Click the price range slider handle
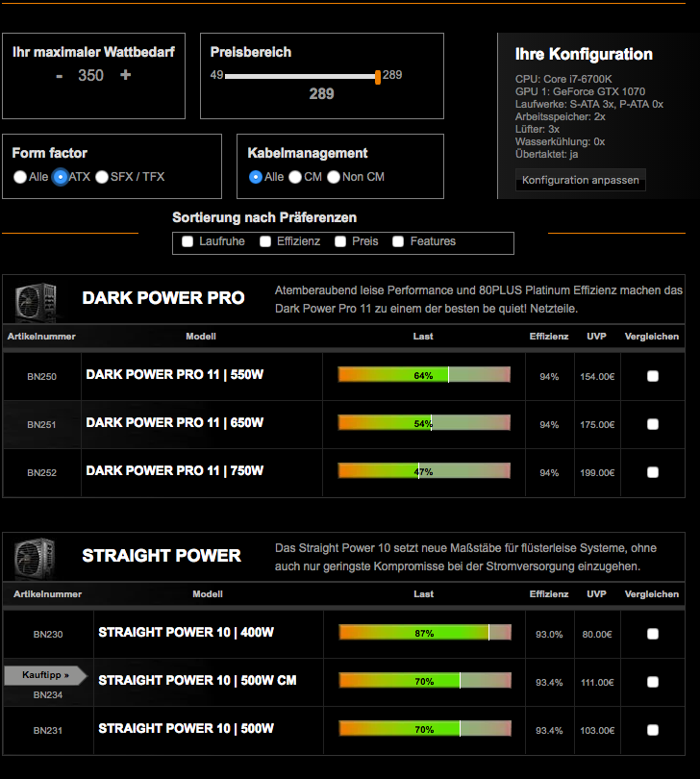This screenshot has height=779, width=700. [378, 77]
